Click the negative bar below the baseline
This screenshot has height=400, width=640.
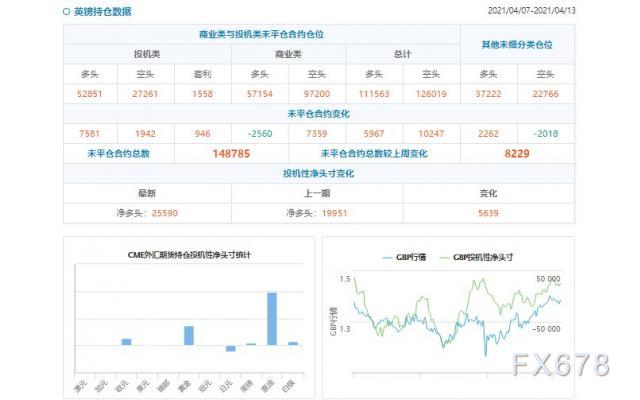pyautogui.click(x=231, y=349)
